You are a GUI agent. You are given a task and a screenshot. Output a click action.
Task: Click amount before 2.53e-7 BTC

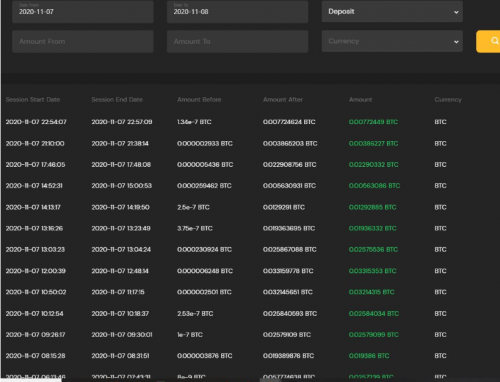click(195, 314)
